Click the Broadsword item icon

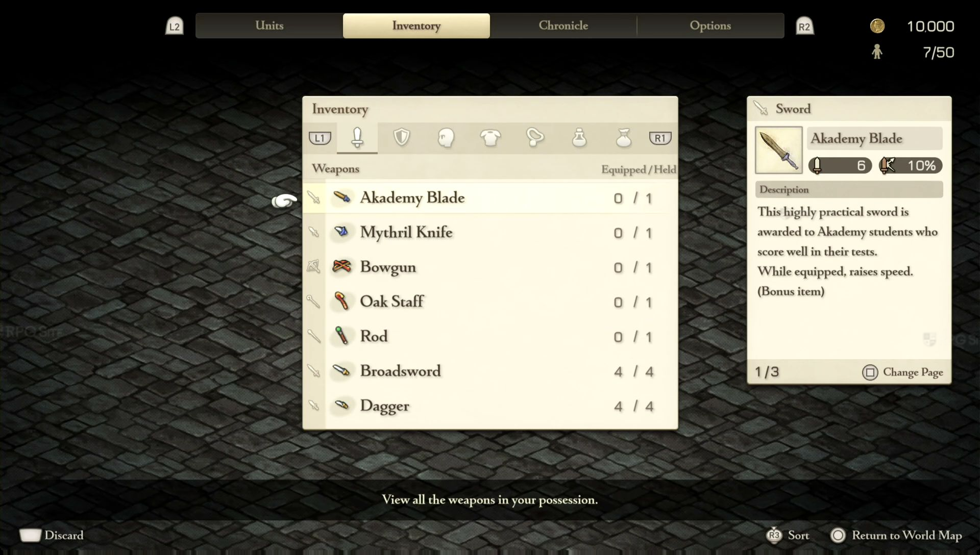point(341,370)
